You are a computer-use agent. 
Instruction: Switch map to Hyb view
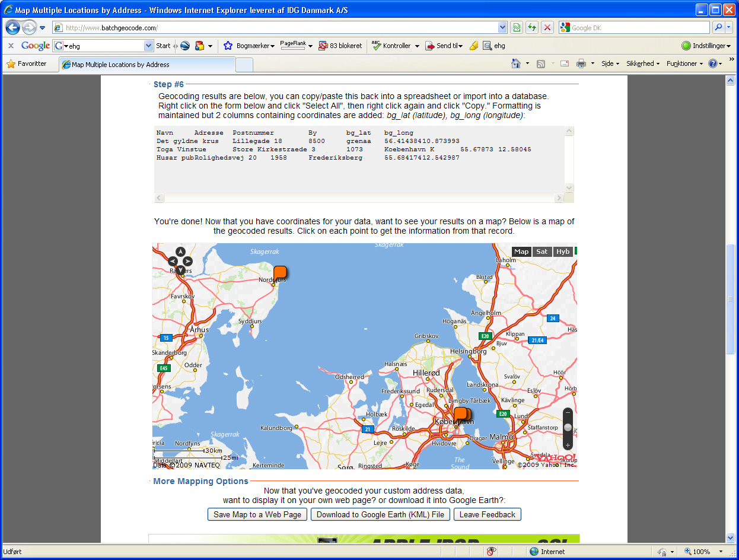(562, 252)
